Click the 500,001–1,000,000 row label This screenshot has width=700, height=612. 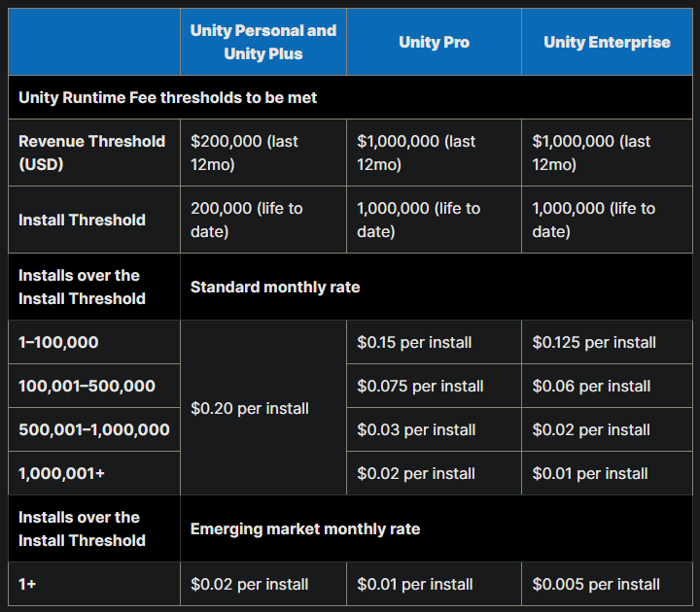pos(94,429)
